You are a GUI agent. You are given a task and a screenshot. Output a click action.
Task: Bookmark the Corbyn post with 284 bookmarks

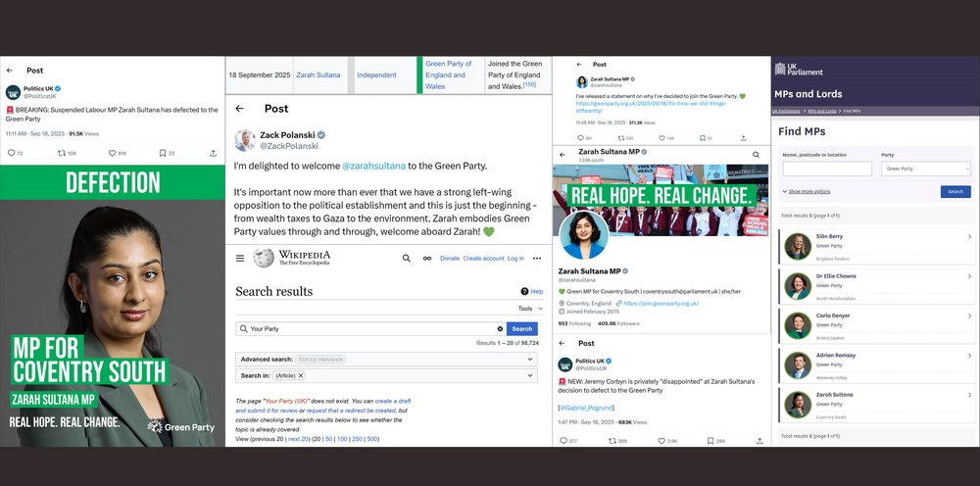tap(710, 440)
